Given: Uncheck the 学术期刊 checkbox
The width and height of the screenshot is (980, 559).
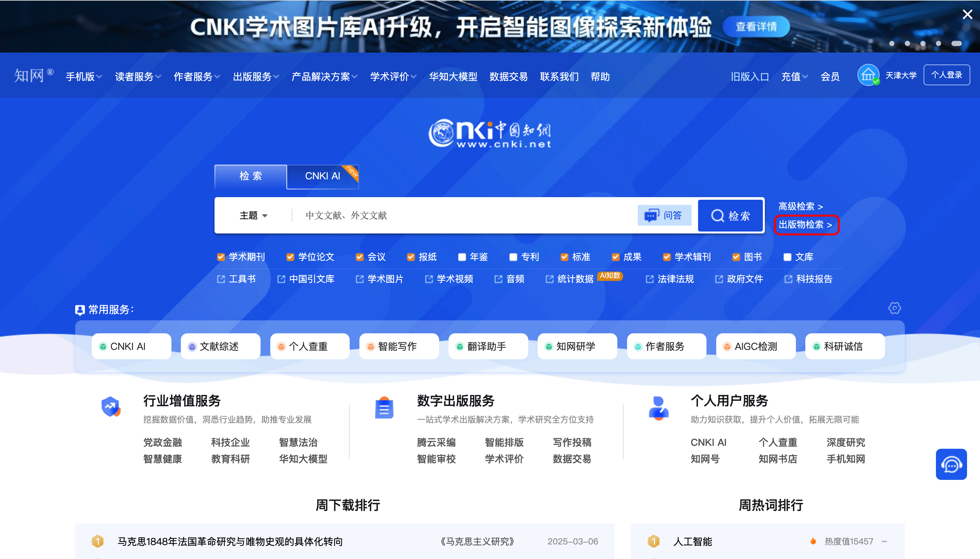Looking at the screenshot, I should click(x=221, y=257).
